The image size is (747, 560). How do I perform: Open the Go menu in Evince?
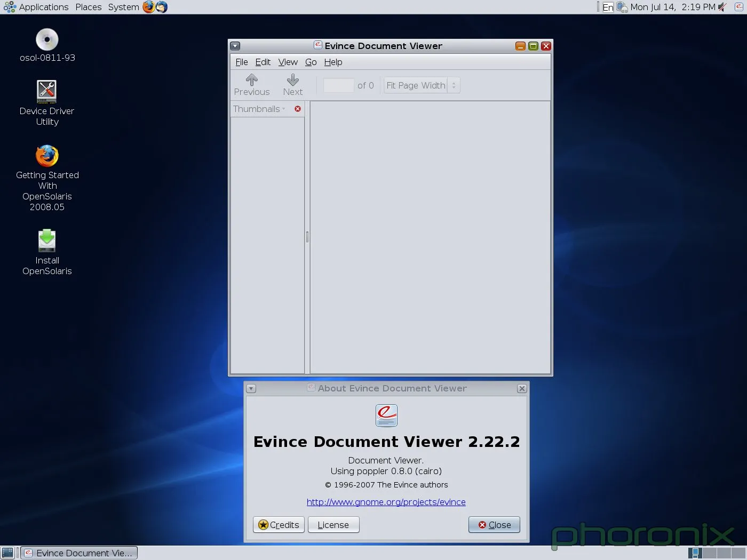[311, 62]
